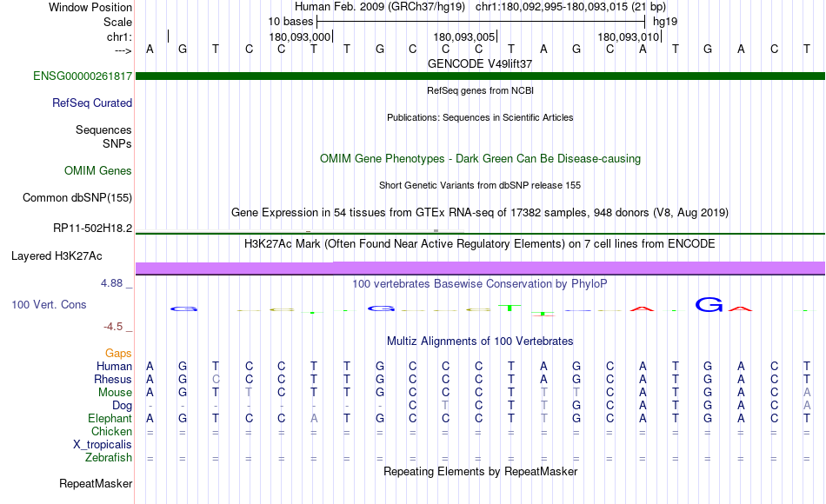Click the SNPs track label

[x=117, y=143]
